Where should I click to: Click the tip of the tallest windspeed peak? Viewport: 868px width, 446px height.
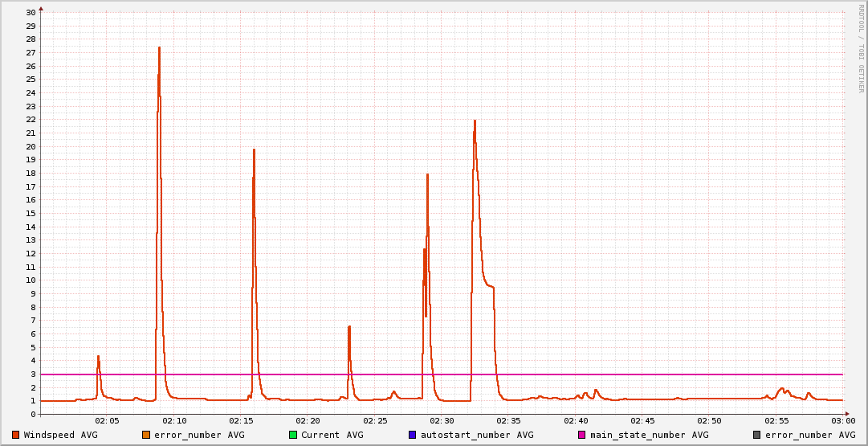(x=159, y=47)
